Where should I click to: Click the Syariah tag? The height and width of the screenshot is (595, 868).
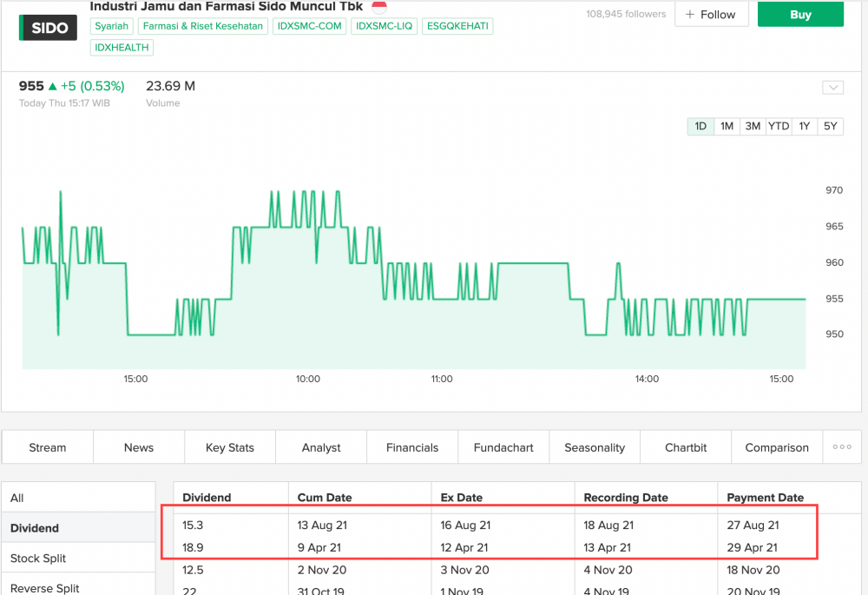[112, 26]
